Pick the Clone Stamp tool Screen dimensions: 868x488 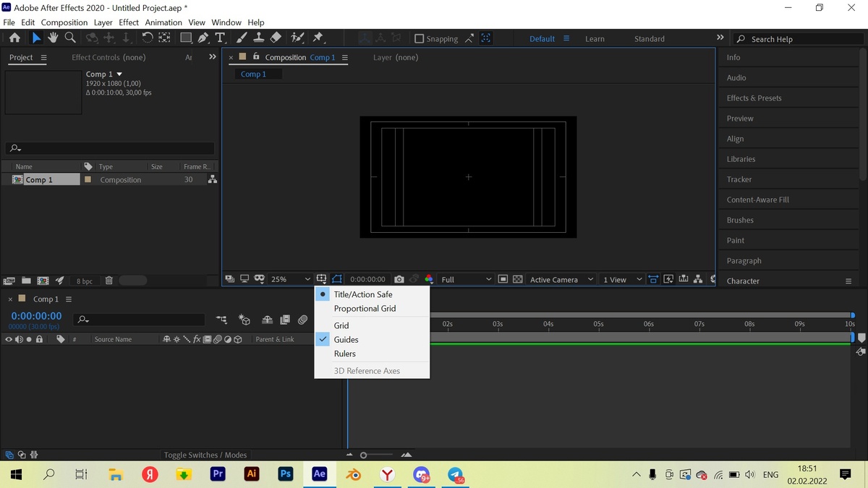258,38
